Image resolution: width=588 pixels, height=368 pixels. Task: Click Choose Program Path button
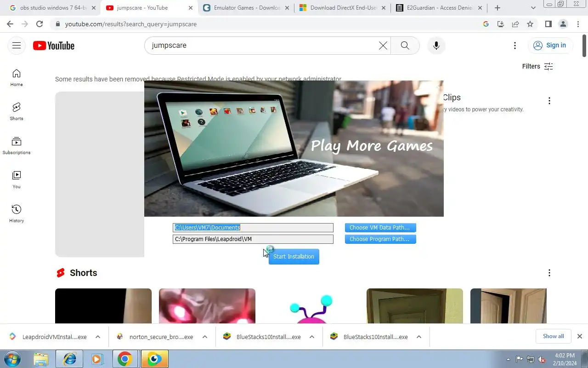(x=380, y=239)
